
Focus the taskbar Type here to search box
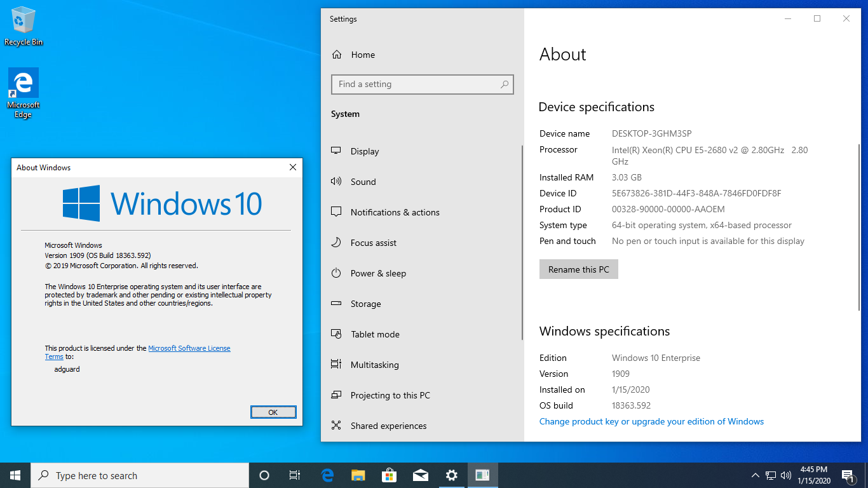click(x=140, y=475)
